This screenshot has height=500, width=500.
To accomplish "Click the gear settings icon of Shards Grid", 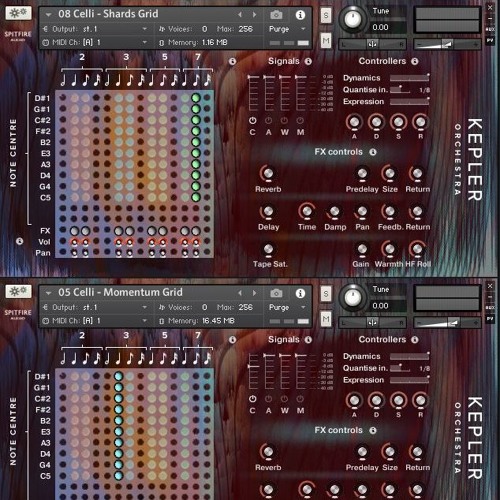I will 18,13.
